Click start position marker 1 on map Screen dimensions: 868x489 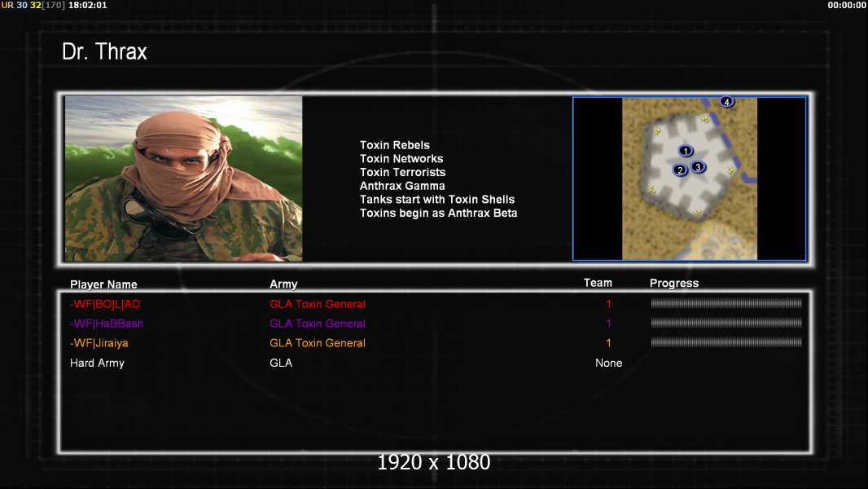686,151
